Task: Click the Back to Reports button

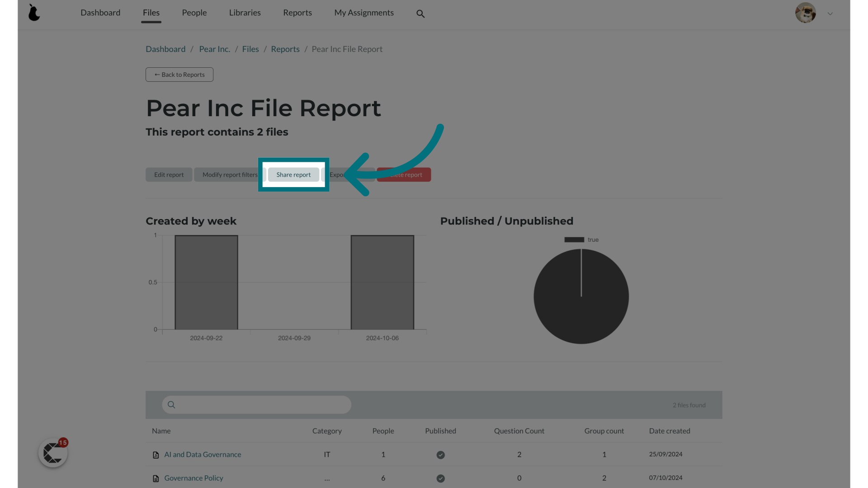Action: coord(179,75)
